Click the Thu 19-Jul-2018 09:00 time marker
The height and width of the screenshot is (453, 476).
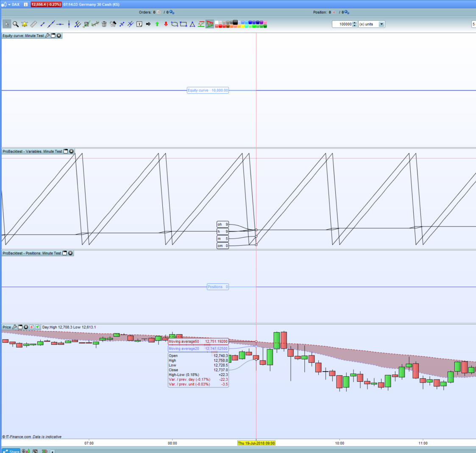tap(256, 443)
